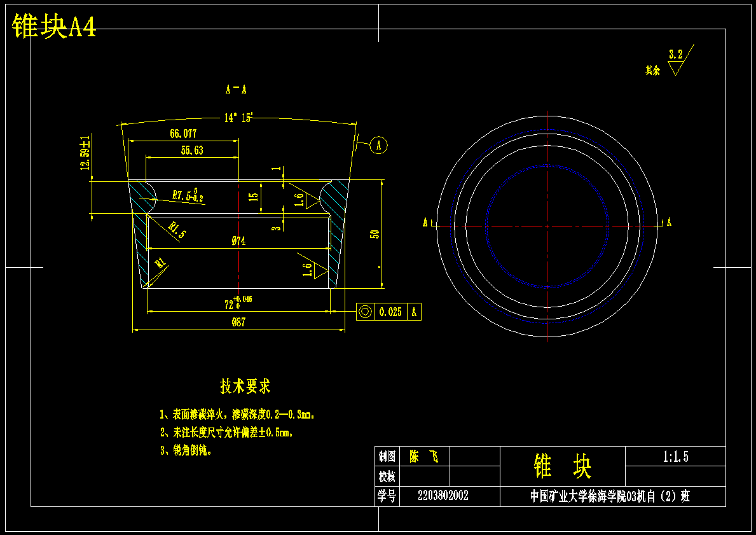Click the vertical dimension "15"

click(254, 197)
